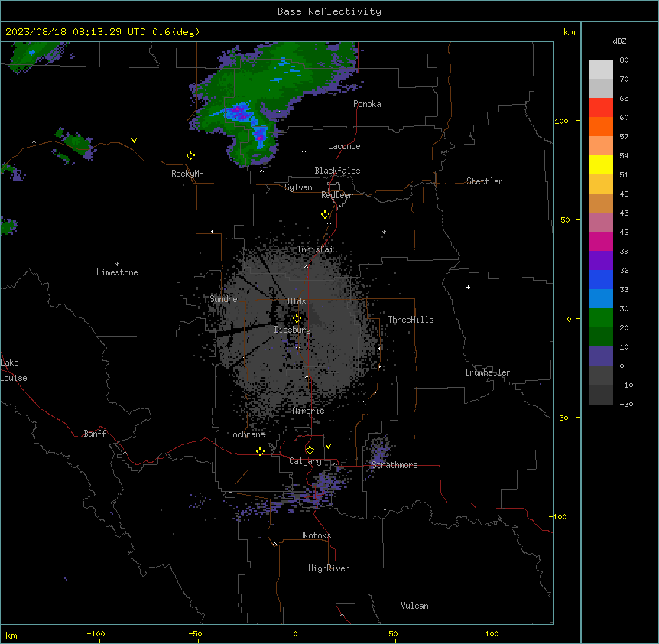Click the HighRiver town label
This screenshot has height=644, width=659.
click(x=329, y=568)
